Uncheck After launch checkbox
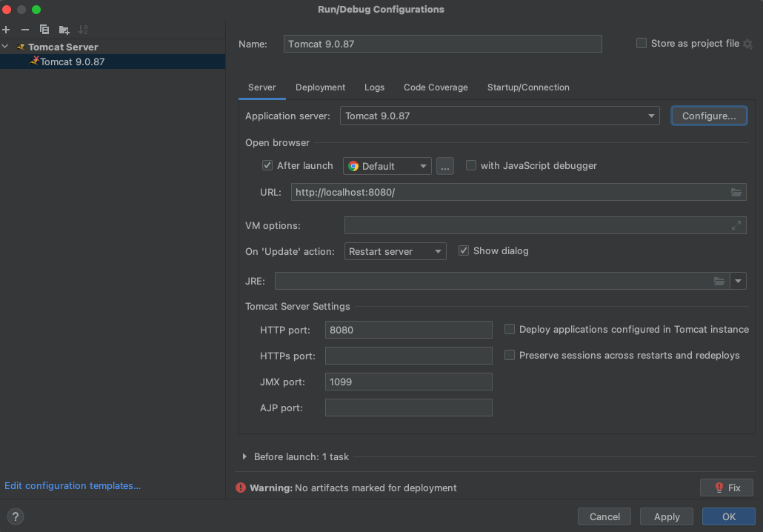Screen dimensions: 763x532 click(x=267, y=165)
